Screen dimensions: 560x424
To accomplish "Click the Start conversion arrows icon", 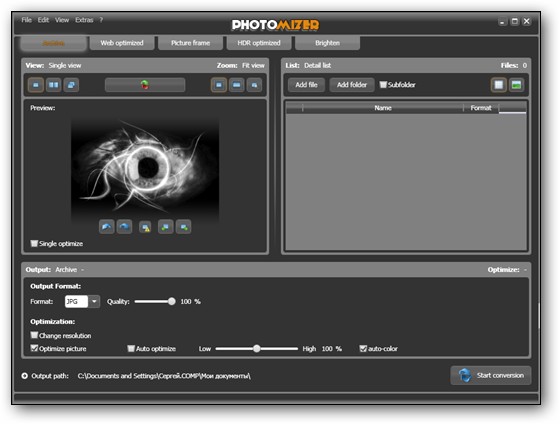I will [465, 375].
